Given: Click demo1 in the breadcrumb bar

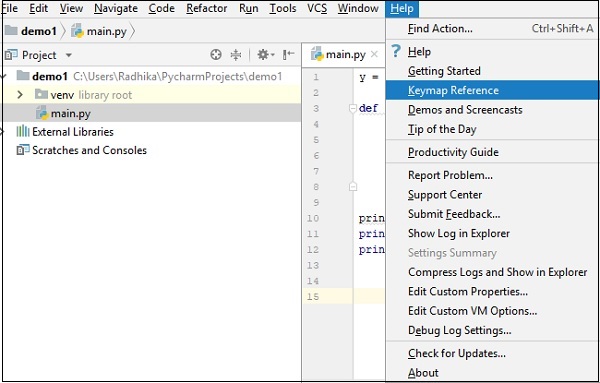Looking at the screenshot, I should click(39, 31).
